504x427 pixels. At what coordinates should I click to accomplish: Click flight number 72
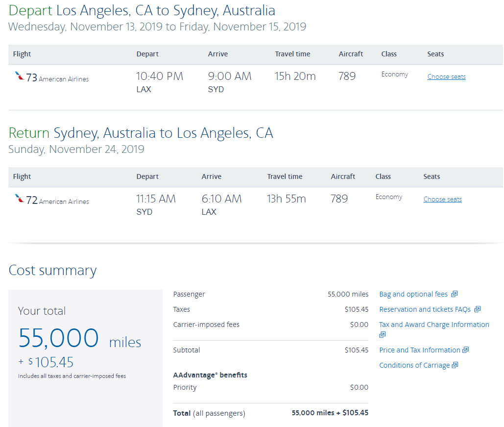click(x=31, y=200)
